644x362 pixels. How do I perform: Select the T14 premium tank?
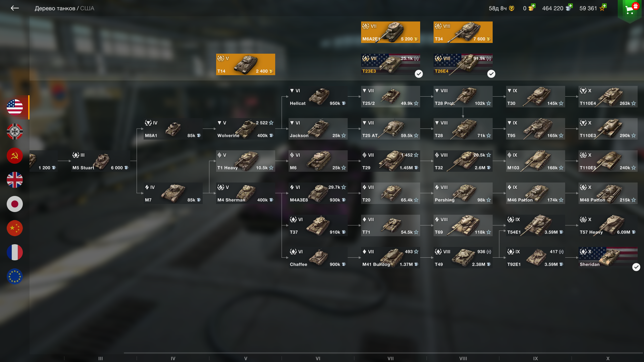(246, 64)
